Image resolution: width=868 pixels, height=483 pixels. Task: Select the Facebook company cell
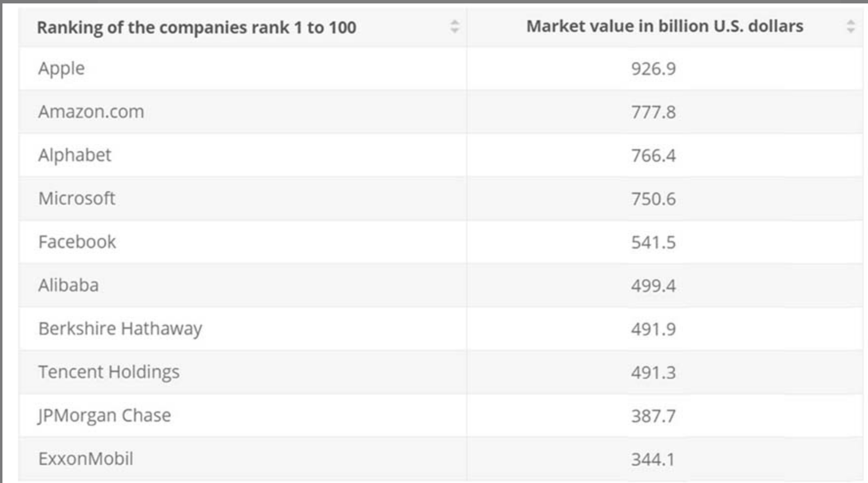(x=77, y=242)
